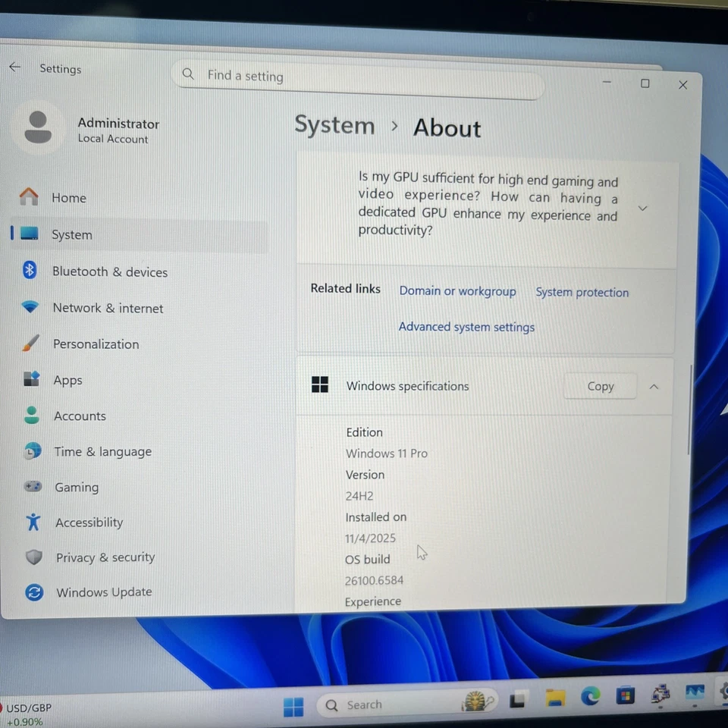Click the Personalization paintbrush icon

pyautogui.click(x=30, y=343)
